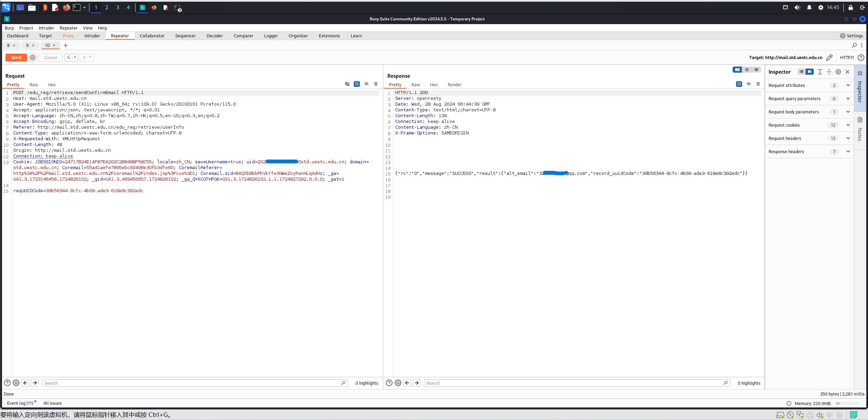Viewport: 868px width, 420px height.
Task: Close Repeater tab 10
Action: point(54,45)
